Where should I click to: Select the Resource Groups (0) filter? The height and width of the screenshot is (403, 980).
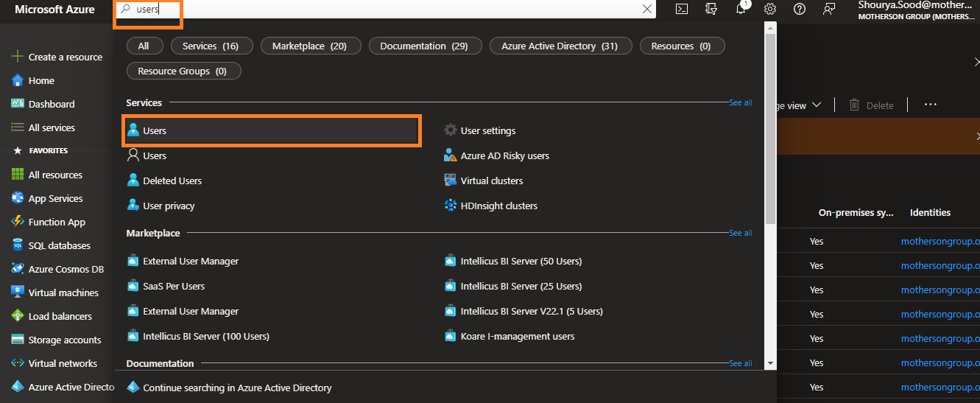pyautogui.click(x=183, y=71)
